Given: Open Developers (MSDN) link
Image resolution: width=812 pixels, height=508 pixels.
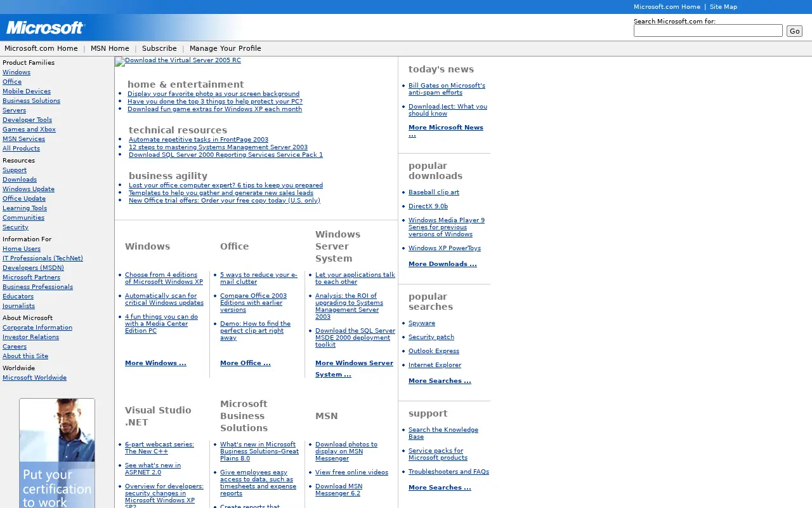Looking at the screenshot, I should pyautogui.click(x=33, y=268).
